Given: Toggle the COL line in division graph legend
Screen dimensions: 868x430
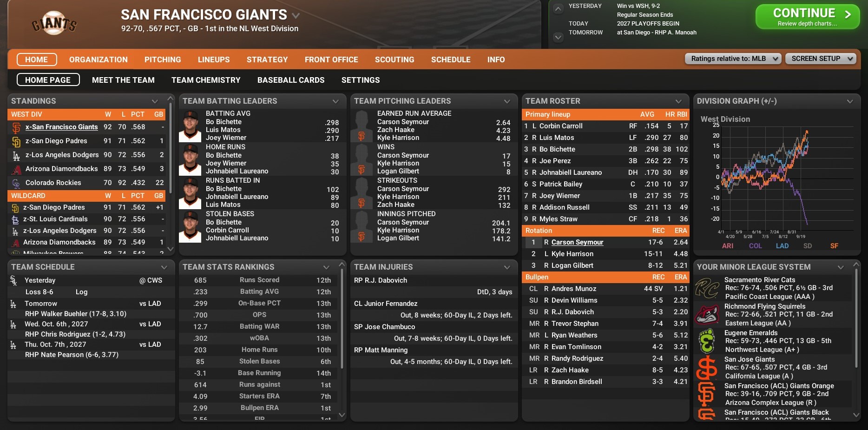Looking at the screenshot, I should point(755,246).
